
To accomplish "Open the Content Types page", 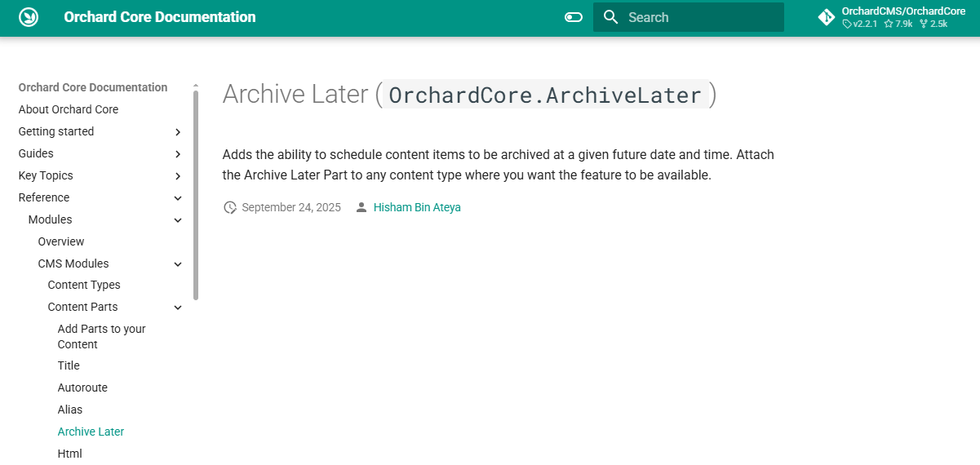I will tap(84, 285).
